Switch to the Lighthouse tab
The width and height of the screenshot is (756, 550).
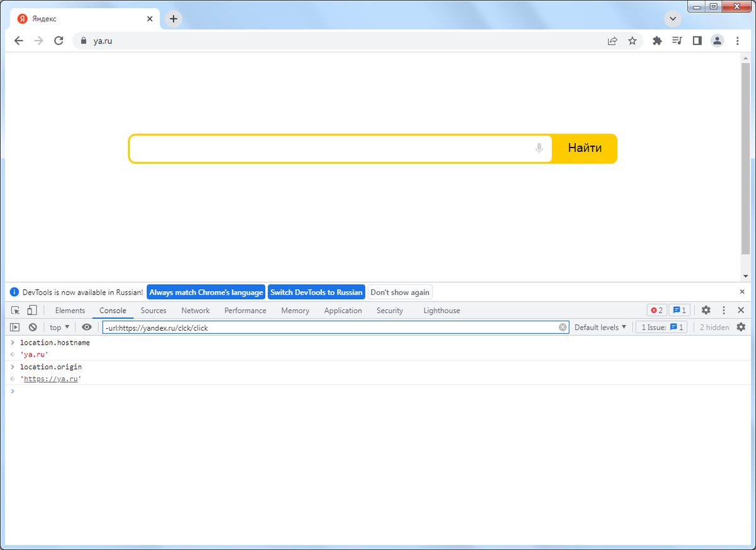coord(442,311)
